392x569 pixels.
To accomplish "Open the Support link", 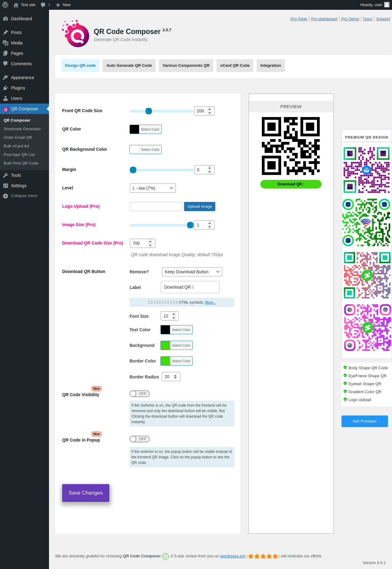I will coord(383,19).
